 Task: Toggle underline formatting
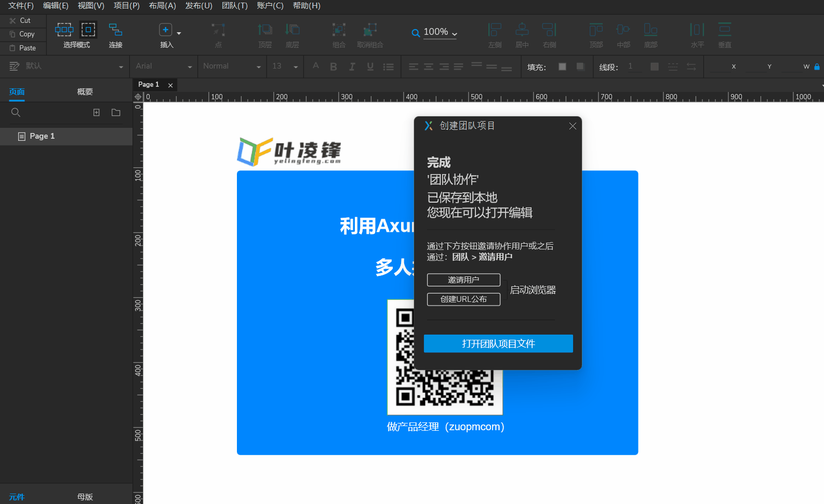coord(370,67)
